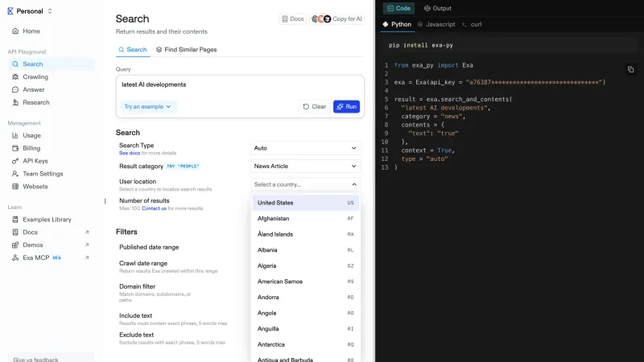Screen dimensions: 644x362
Task: Click the API Keys key icon
Action: pos(15,161)
